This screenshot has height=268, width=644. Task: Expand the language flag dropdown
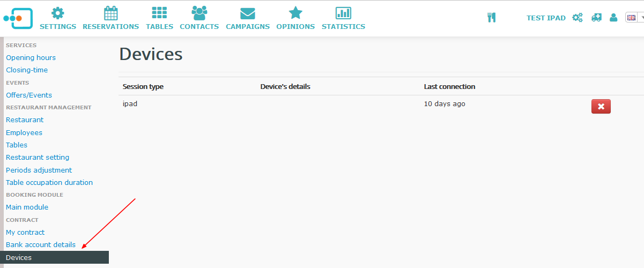pos(635,18)
